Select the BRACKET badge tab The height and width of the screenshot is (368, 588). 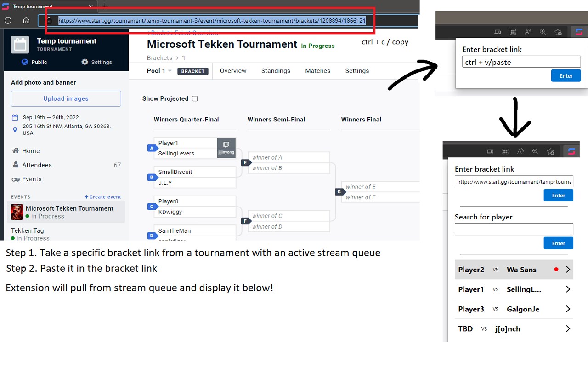[193, 71]
